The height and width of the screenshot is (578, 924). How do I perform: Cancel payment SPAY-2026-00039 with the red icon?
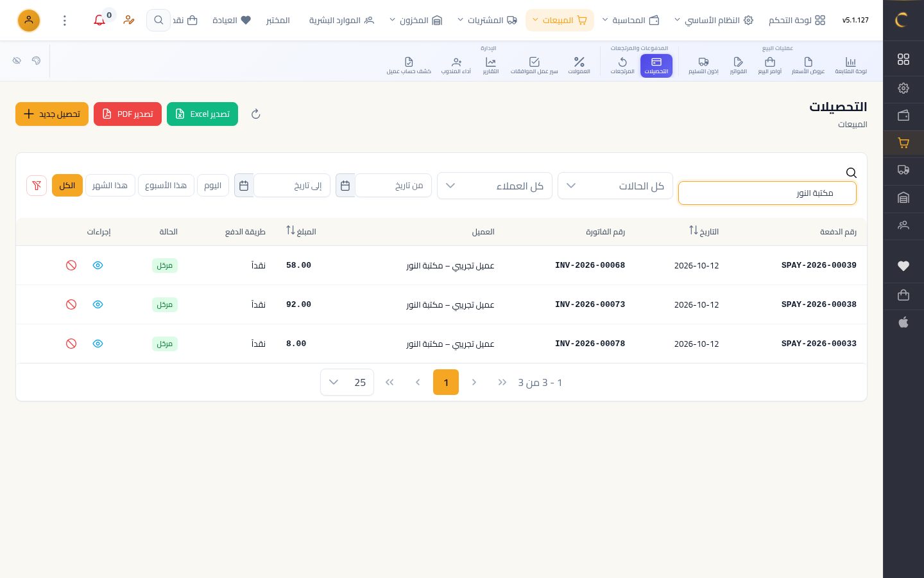tap(71, 265)
